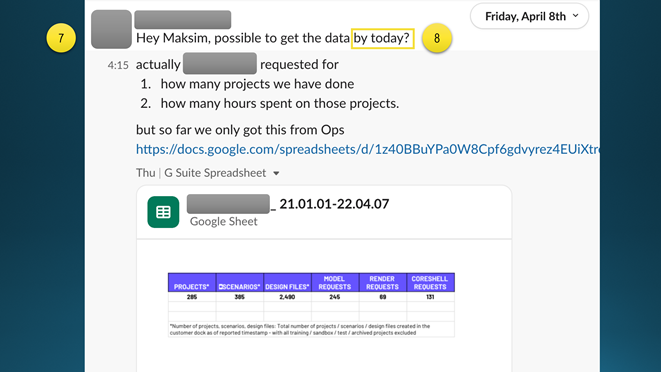Click the 'Google Sheet' label under file title
The image size is (661, 372).
[223, 221]
